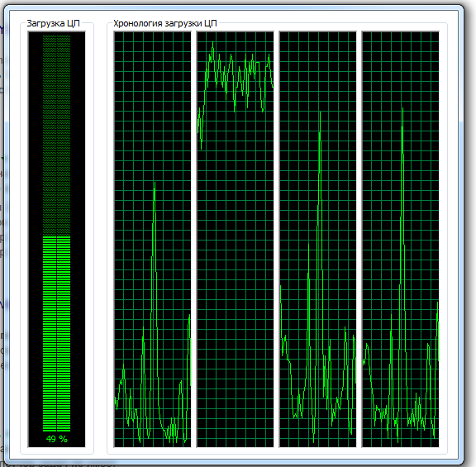Screen dimensions: 476x467
Task: Click the dim unfilled gauge area
Action: coord(56,136)
